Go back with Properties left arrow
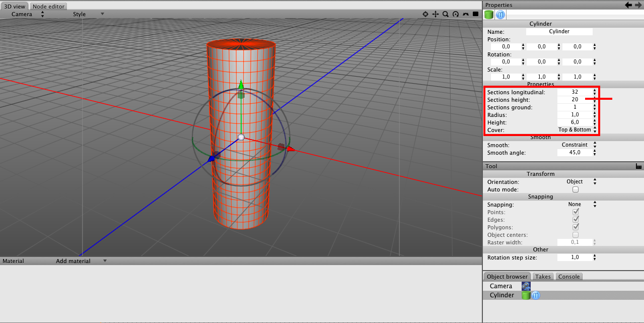 click(628, 5)
